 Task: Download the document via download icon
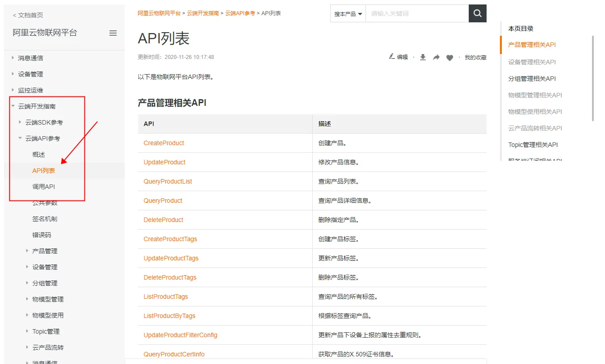(423, 57)
